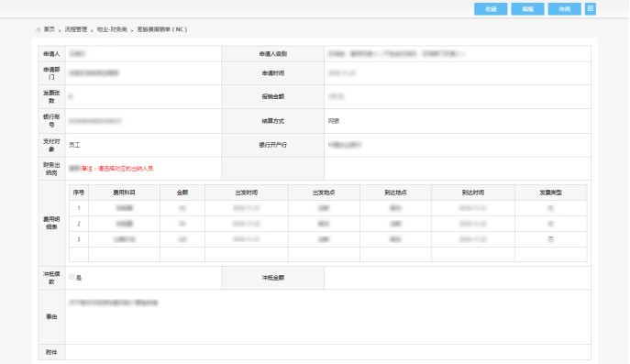This screenshot has height=364, width=630.
Task: Click the 发票类型 column header
Action: click(x=550, y=193)
